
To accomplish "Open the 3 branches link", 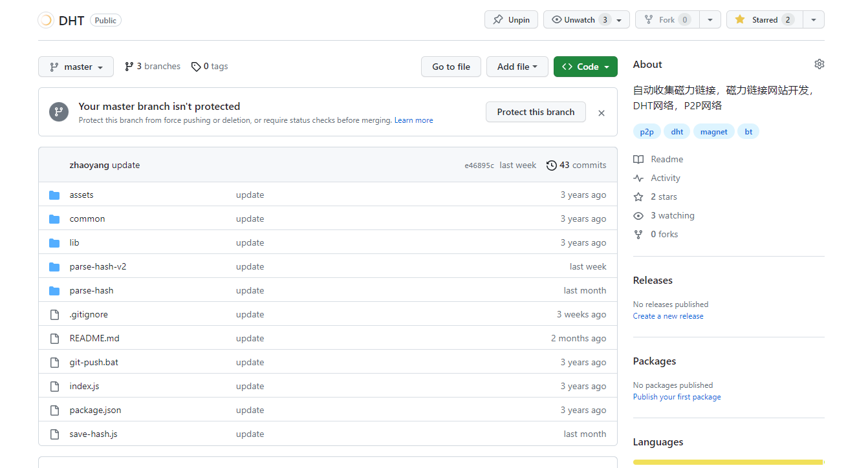I will (x=153, y=67).
